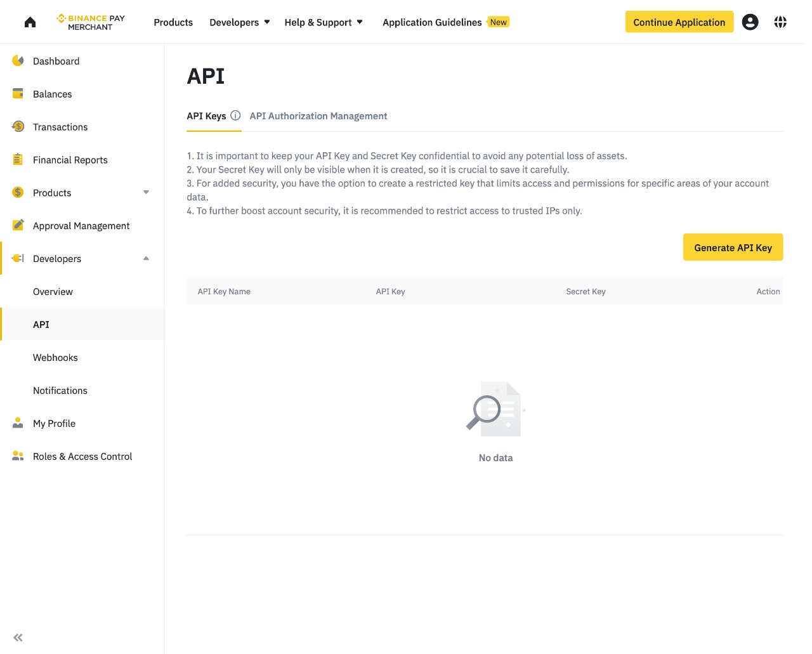Click the home icon in top bar

pyautogui.click(x=30, y=22)
